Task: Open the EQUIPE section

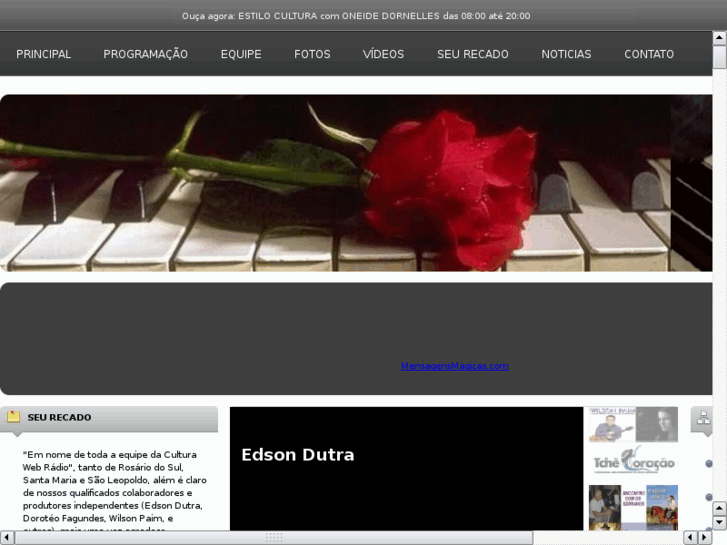Action: point(241,54)
